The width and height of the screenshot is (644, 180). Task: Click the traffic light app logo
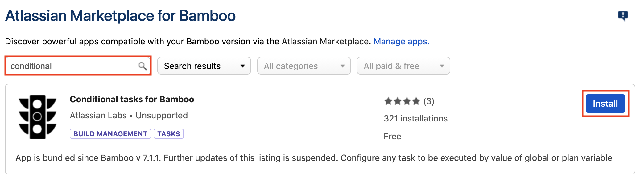click(37, 117)
